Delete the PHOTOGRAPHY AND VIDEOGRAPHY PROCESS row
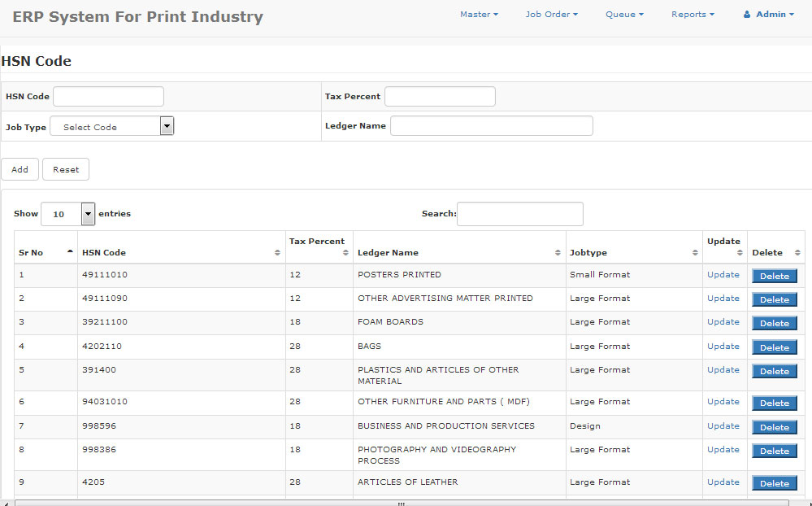Image resolution: width=812 pixels, height=506 pixels. pyautogui.click(x=774, y=451)
